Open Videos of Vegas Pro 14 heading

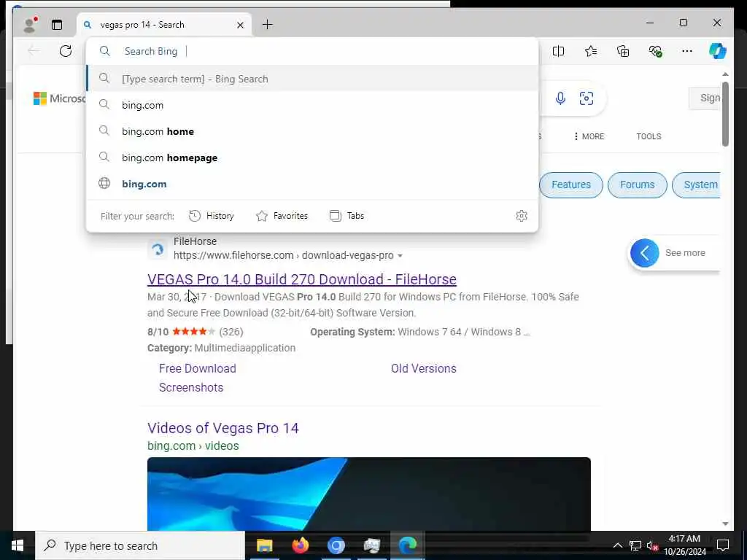(223, 427)
